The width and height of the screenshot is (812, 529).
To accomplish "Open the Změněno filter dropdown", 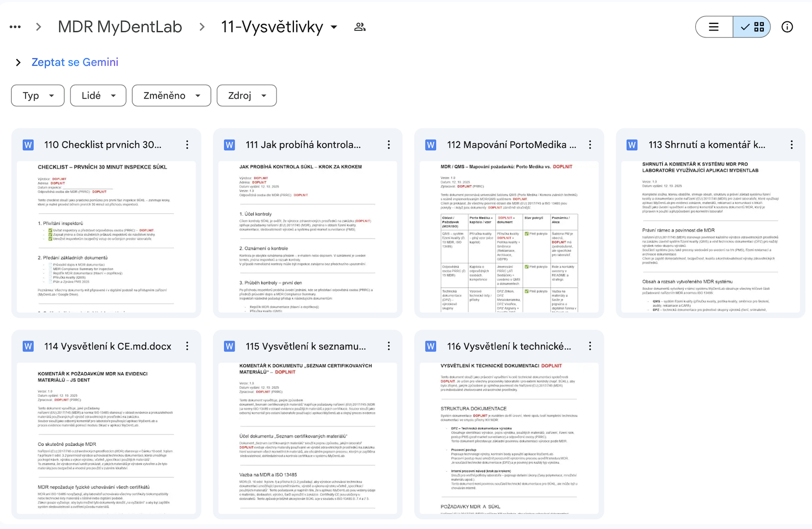I will [x=172, y=95].
